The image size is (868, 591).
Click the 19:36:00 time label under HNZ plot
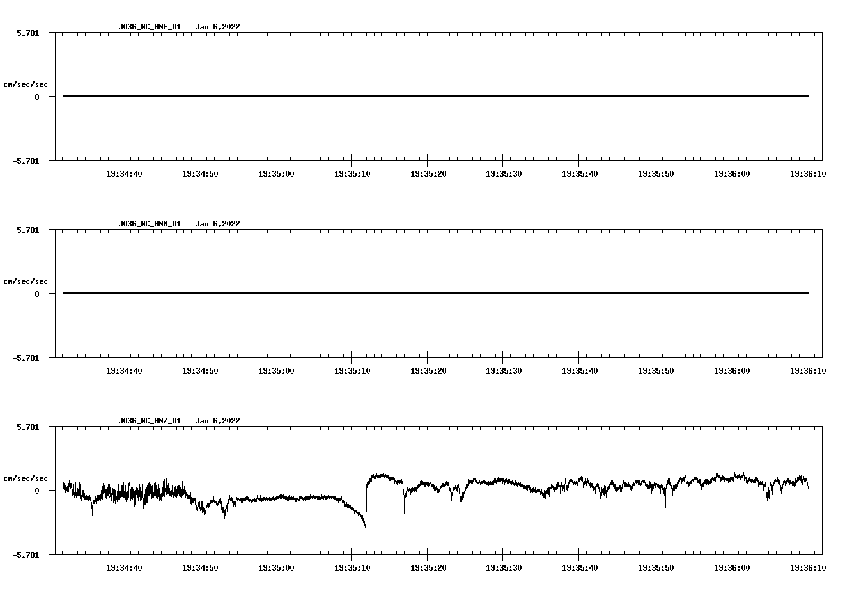[732, 568]
